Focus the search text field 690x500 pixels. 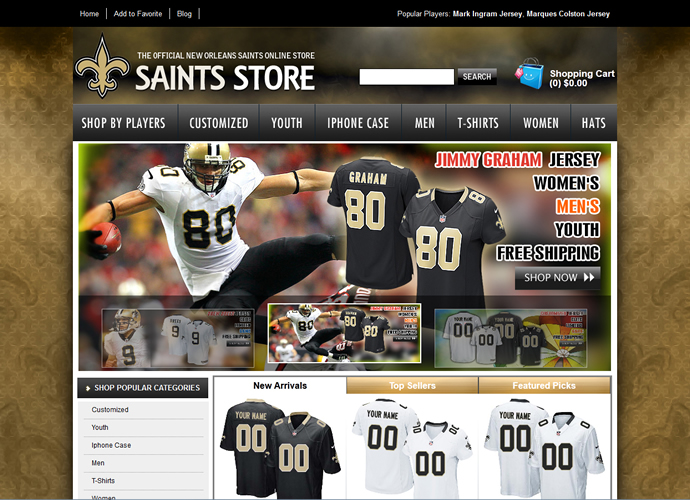tap(407, 77)
